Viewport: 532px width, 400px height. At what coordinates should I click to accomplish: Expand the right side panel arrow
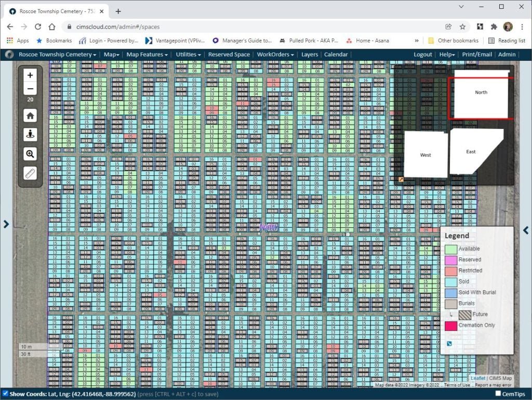click(526, 230)
